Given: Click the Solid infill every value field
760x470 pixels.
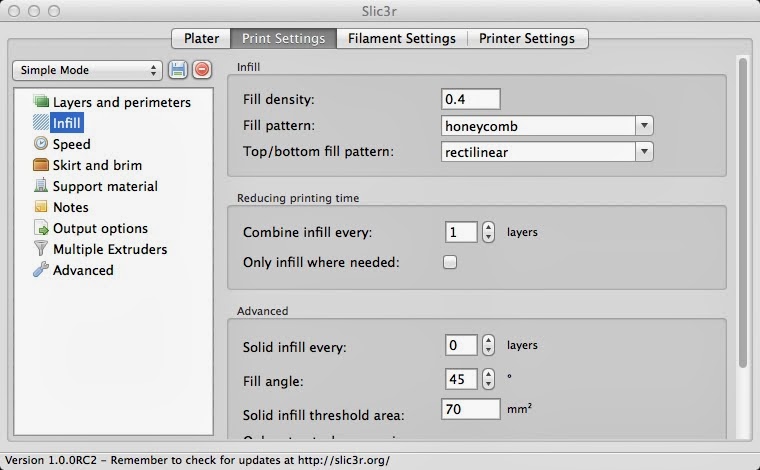Looking at the screenshot, I should click(461, 345).
